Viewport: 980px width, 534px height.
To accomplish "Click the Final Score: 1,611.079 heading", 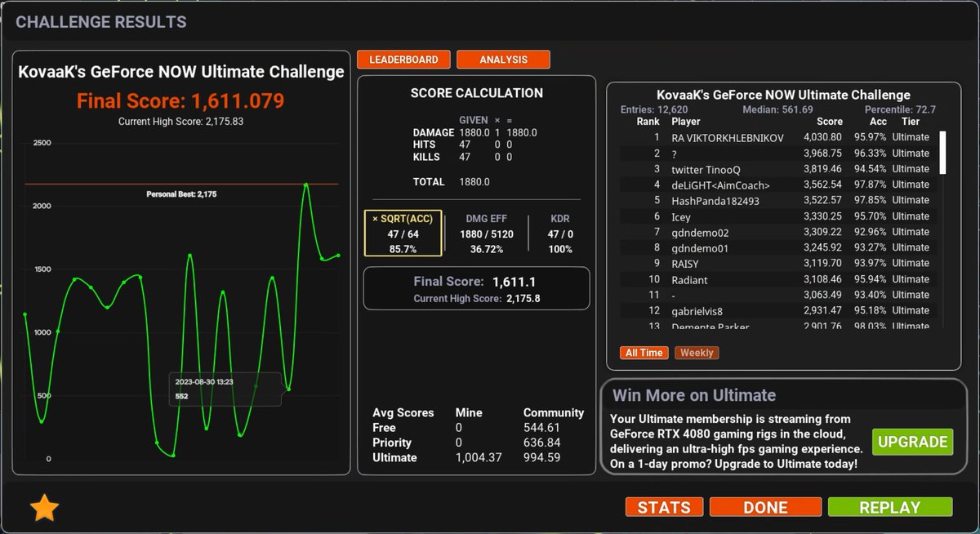I will (180, 101).
